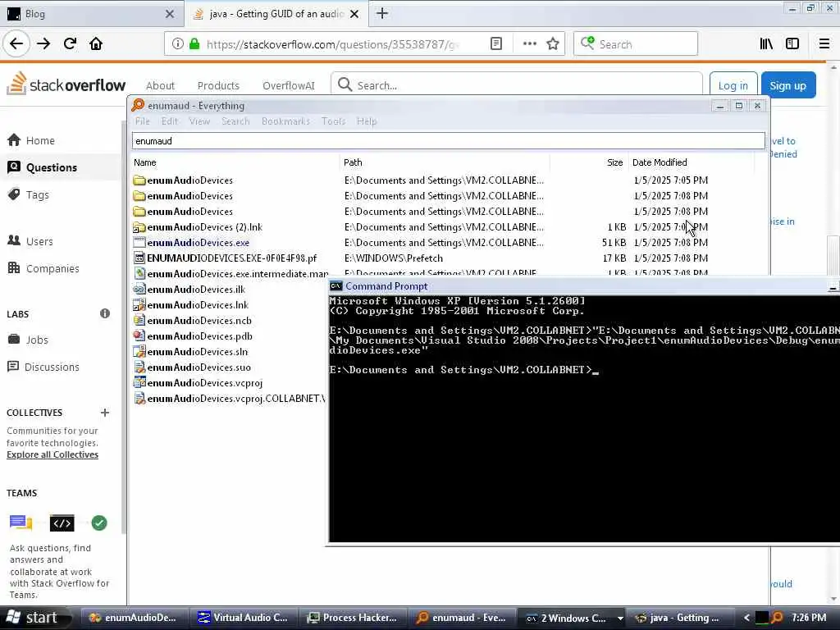Open the View menu in Everything

pos(199,121)
